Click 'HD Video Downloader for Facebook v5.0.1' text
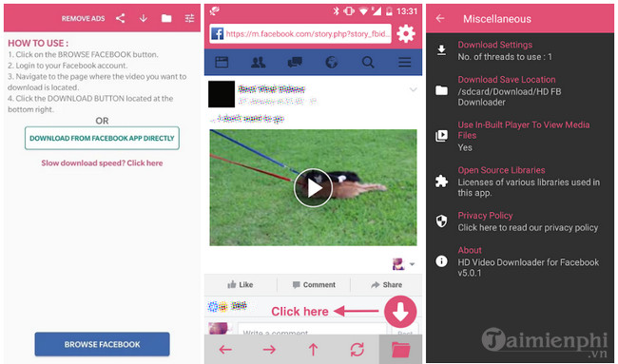The height and width of the screenshot is (364, 618). tap(528, 267)
